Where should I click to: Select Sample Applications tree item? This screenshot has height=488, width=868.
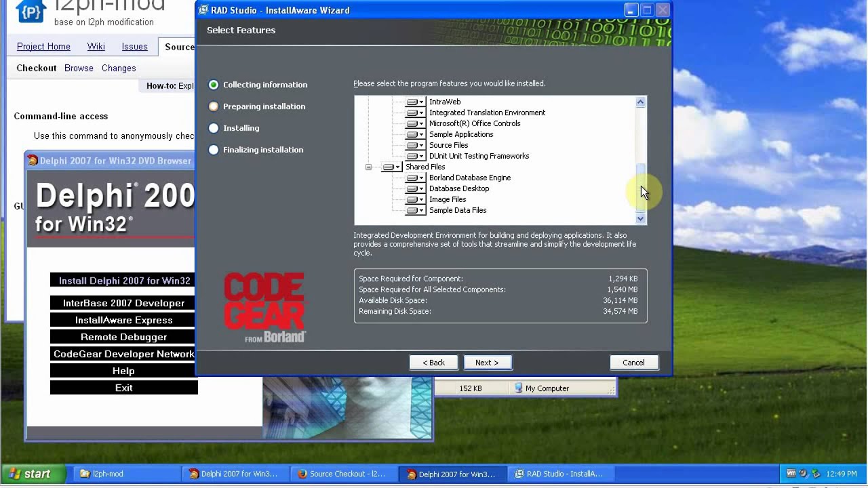[x=461, y=134]
